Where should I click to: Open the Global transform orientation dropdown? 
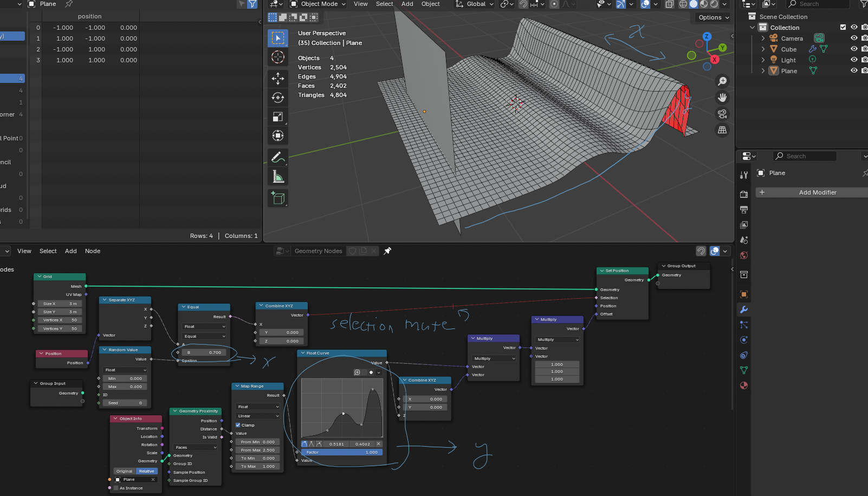[475, 4]
